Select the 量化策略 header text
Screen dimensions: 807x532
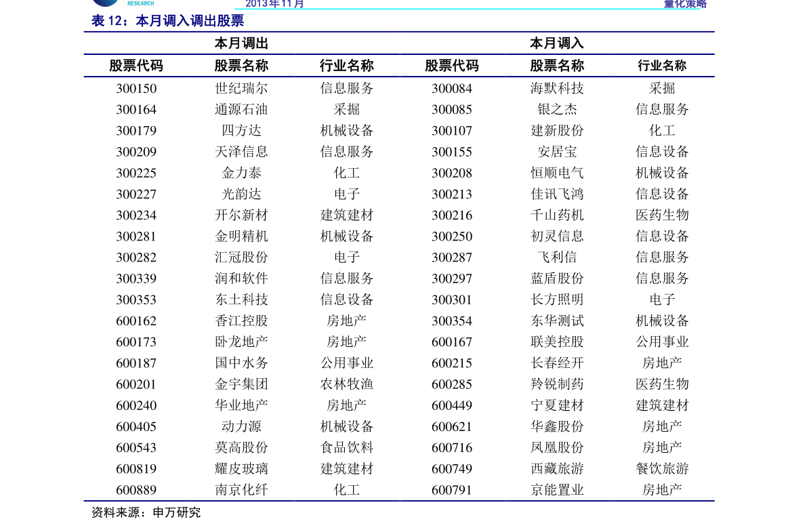coord(685,3)
